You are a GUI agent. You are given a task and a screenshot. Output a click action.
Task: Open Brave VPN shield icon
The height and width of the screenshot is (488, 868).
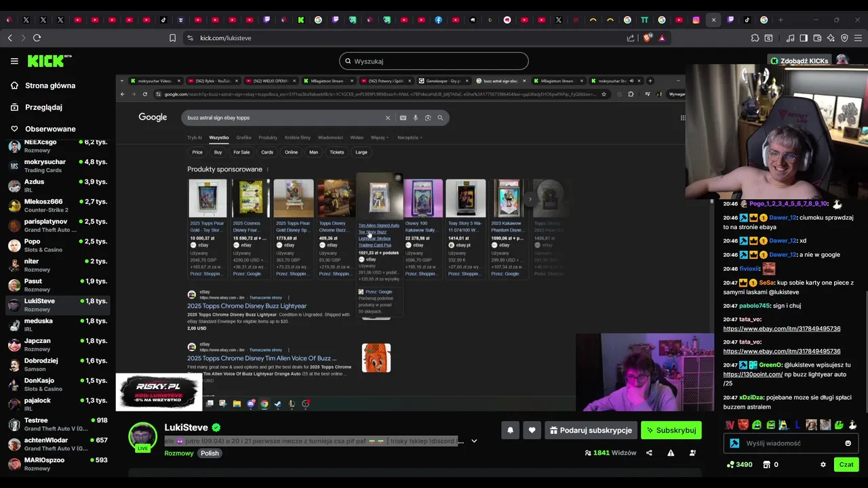(x=844, y=38)
